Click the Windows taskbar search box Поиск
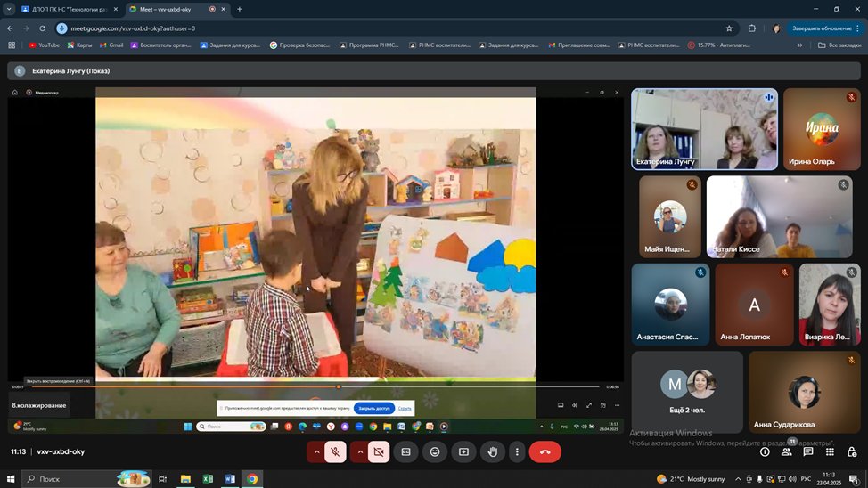868x488 pixels. point(86,478)
